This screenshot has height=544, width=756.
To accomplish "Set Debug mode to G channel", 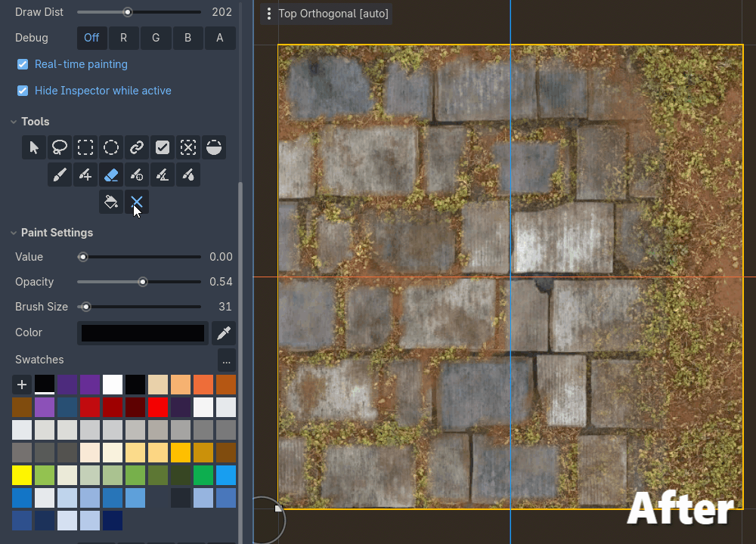I will (156, 38).
